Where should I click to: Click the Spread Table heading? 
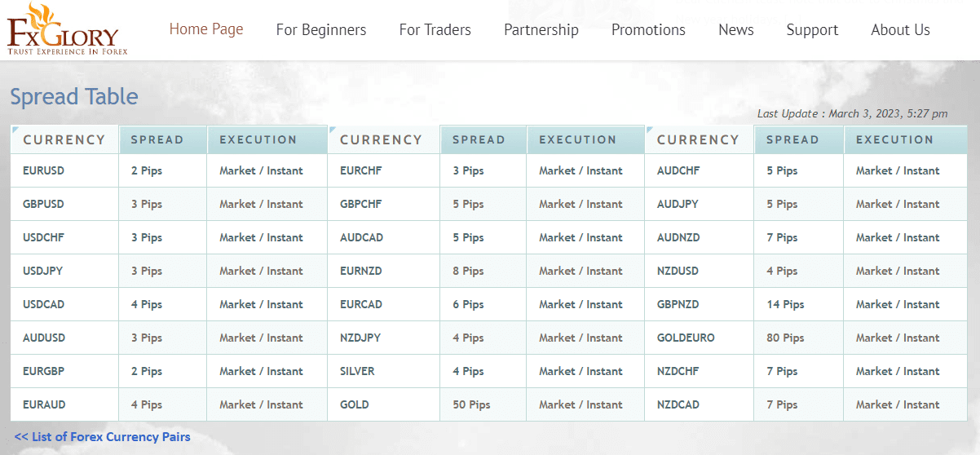point(74,97)
